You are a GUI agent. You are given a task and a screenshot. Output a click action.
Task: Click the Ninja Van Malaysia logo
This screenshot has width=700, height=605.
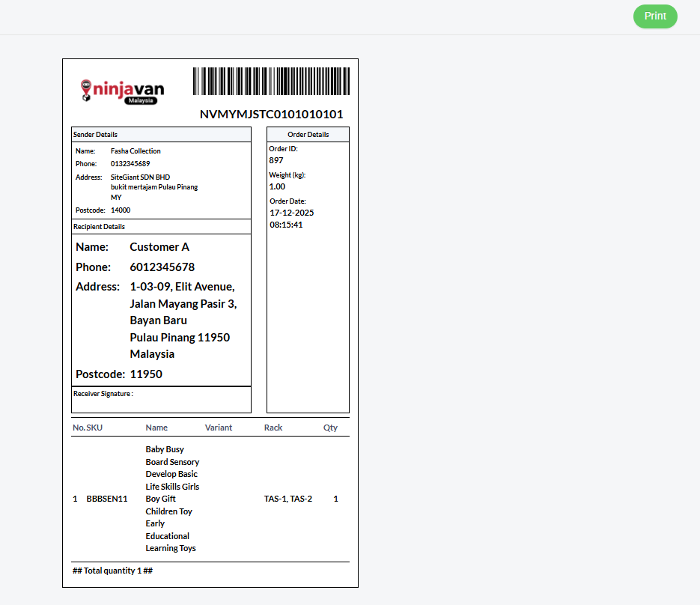coord(122,91)
